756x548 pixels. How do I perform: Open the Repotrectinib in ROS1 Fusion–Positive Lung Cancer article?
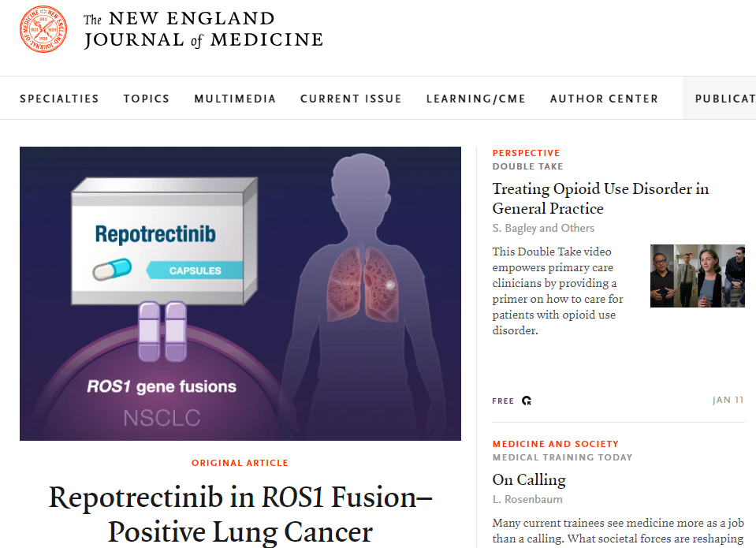coord(240,514)
